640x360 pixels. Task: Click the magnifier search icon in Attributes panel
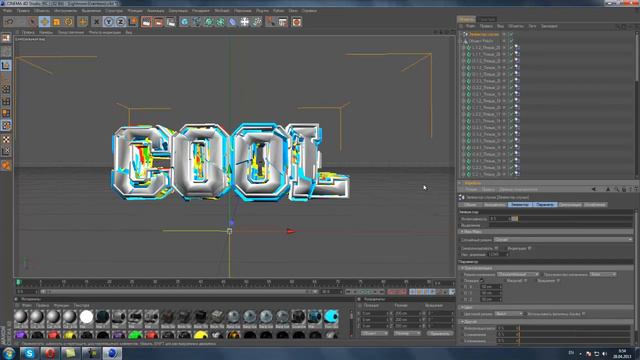coord(616,189)
